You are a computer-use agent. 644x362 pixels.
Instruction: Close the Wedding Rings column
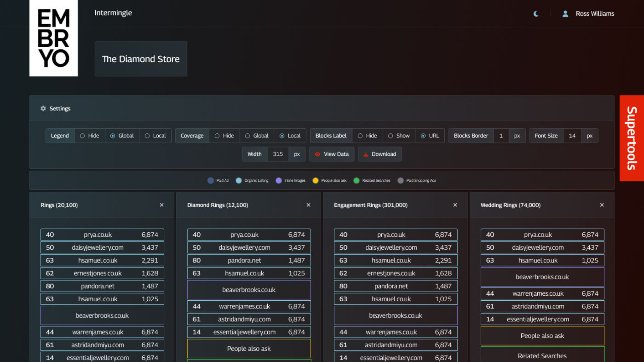[x=602, y=205]
